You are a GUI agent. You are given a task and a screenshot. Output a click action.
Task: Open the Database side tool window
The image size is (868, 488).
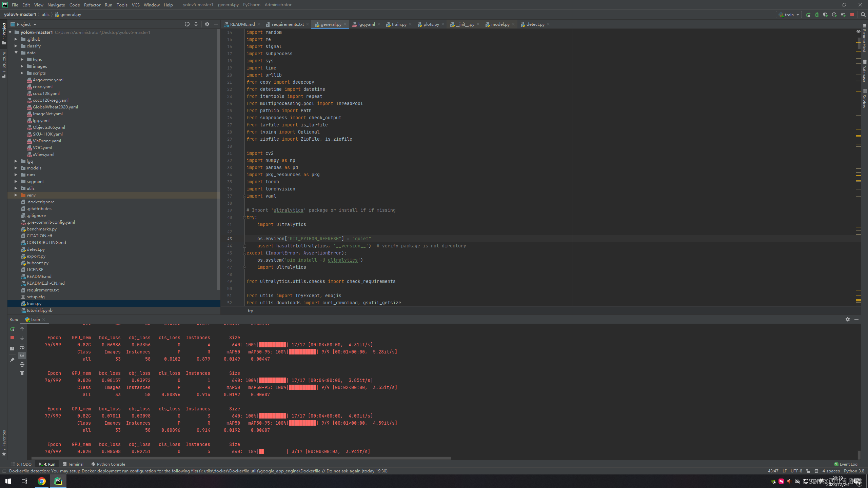tap(864, 70)
